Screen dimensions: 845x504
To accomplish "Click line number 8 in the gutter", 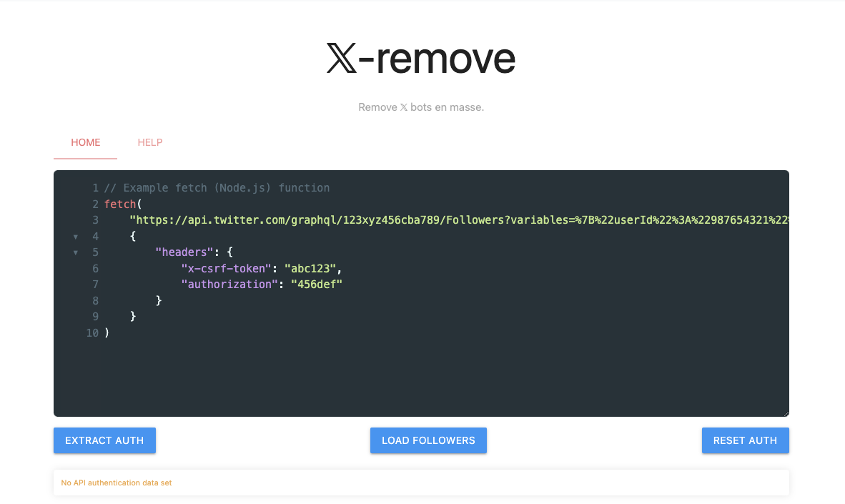I will 95,301.
